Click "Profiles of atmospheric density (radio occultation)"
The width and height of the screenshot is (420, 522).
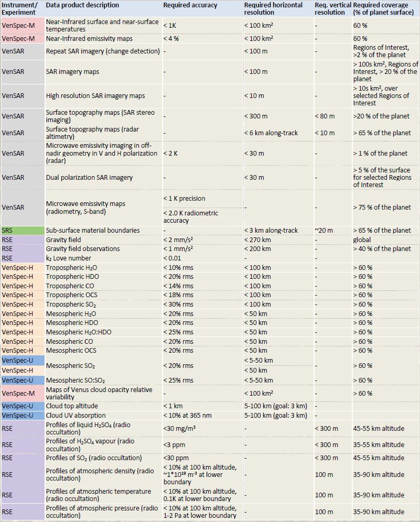100,474
